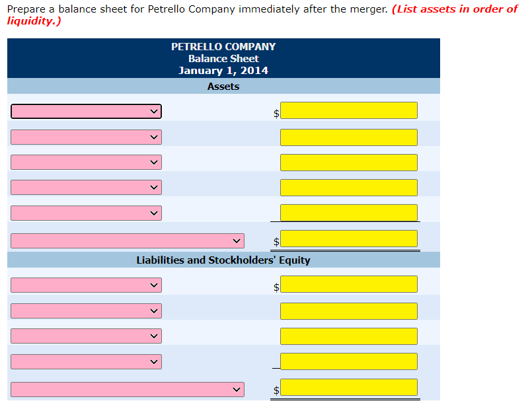Expand the third liabilities account selector
This screenshot has width=532, height=409.
(x=86, y=336)
